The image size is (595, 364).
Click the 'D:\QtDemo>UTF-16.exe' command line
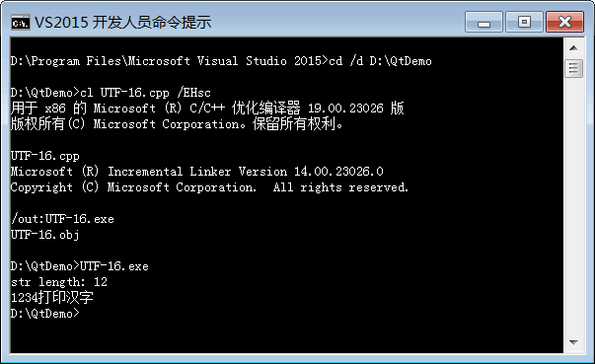[79, 266]
